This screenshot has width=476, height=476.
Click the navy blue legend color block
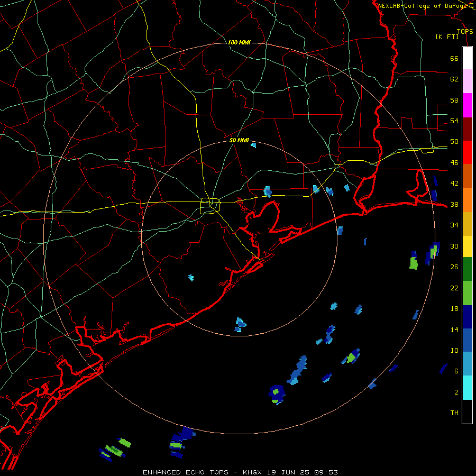[x=467, y=317]
